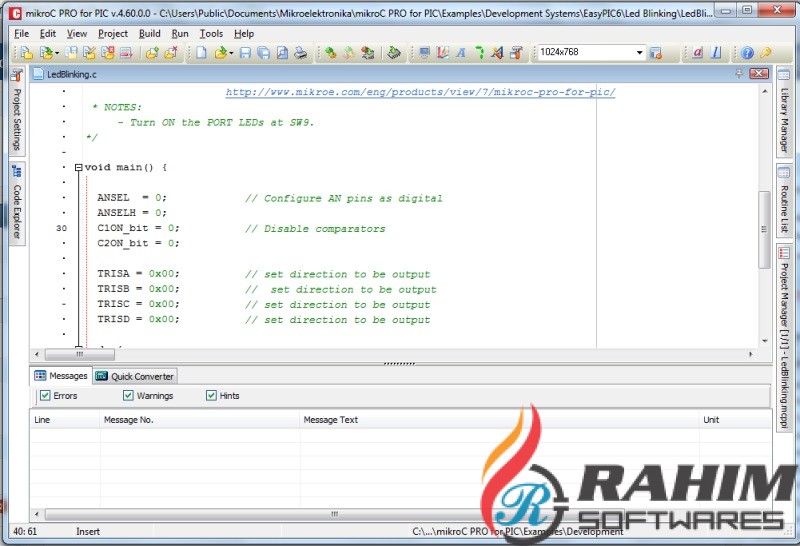Switch to the Quick Converter tab
Screen dimensions: 800x546
click(135, 376)
